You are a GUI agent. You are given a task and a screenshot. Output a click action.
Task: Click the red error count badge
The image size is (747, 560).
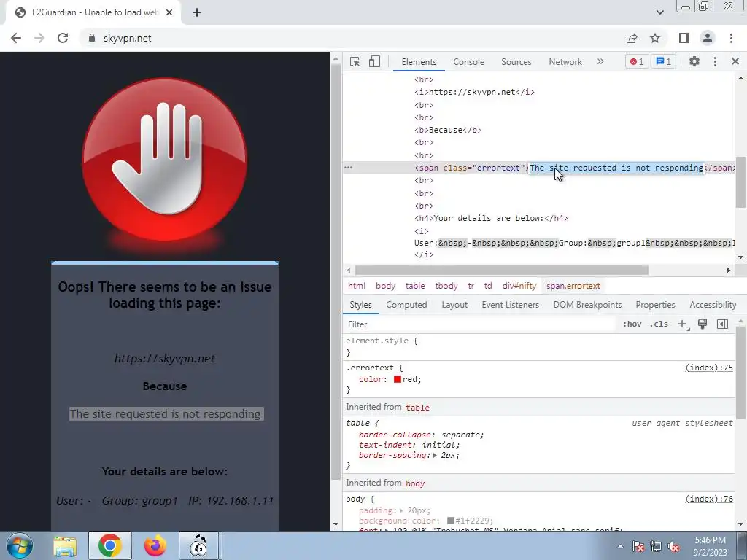click(636, 61)
